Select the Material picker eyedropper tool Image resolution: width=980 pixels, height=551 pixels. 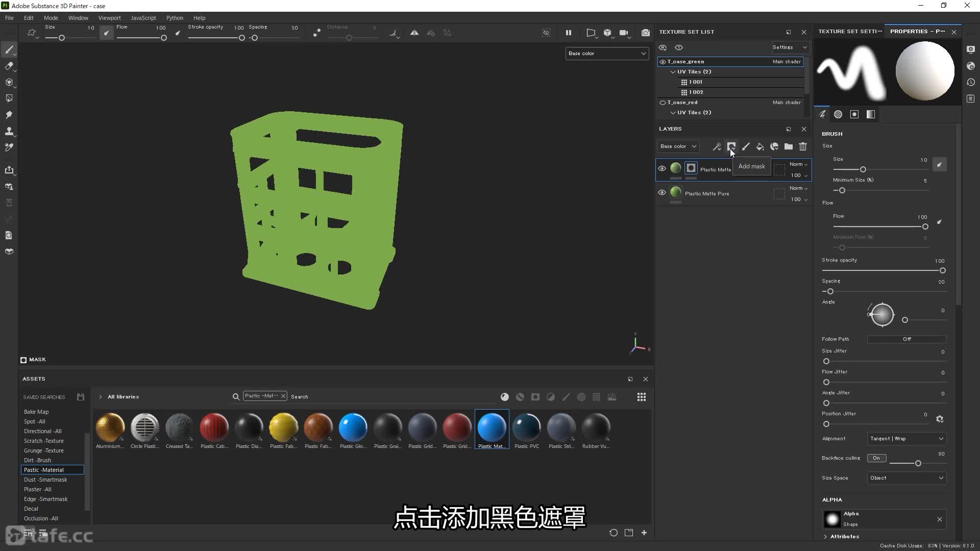9,147
